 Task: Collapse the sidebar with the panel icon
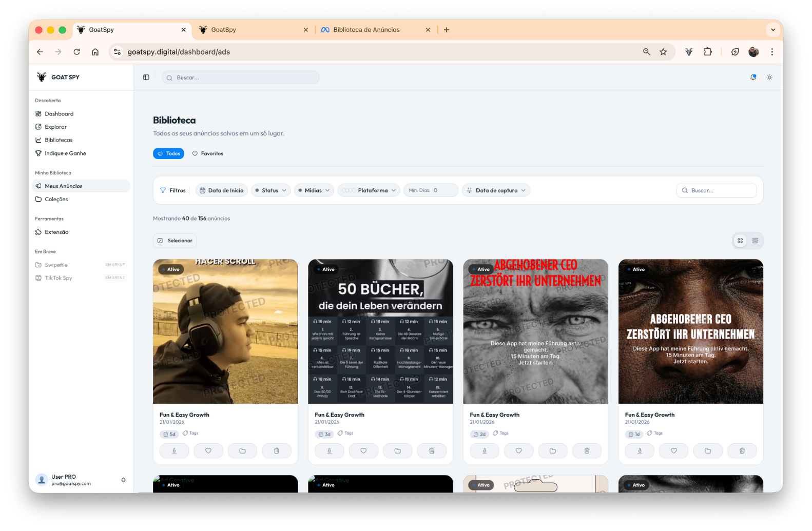146,77
